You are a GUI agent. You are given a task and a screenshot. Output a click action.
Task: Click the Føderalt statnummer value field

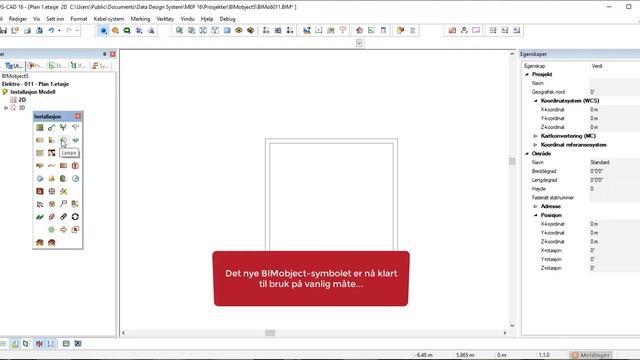point(614,198)
